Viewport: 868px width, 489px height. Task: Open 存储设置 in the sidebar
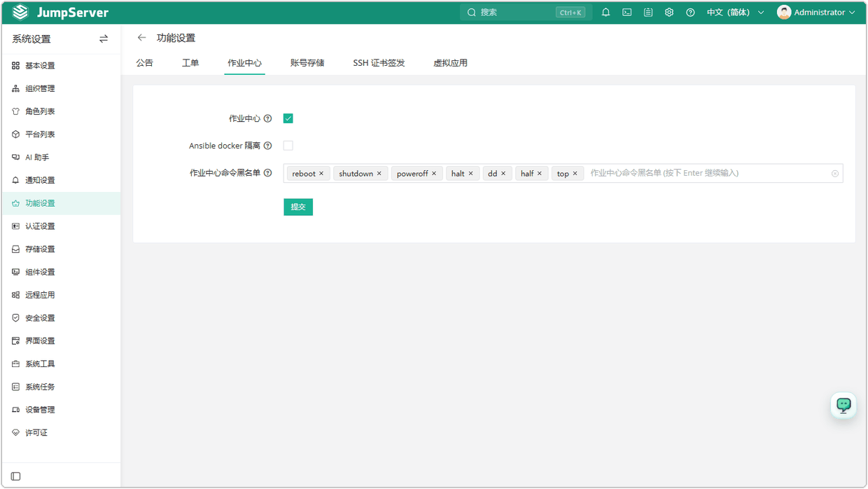point(61,249)
